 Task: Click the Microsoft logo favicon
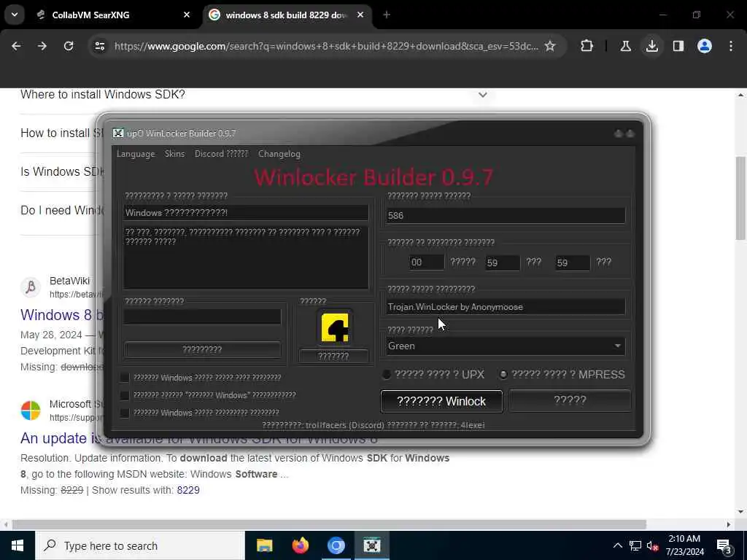click(31, 411)
